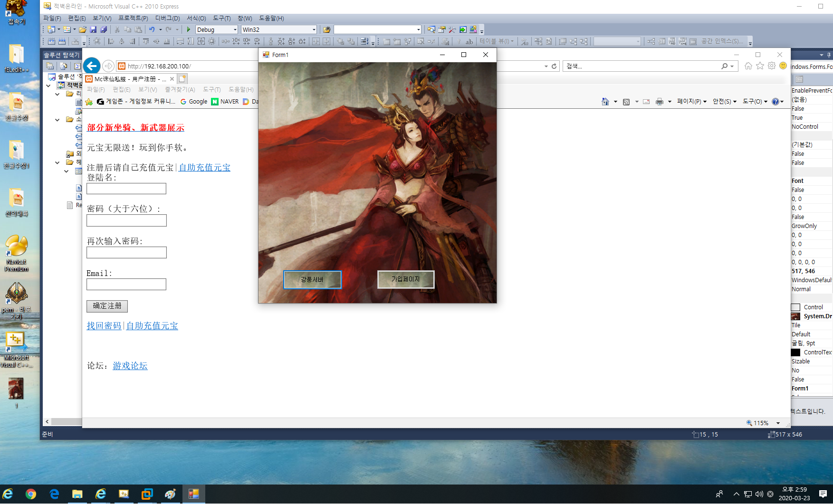The width and height of the screenshot is (833, 504).
Task: Click the Email input field
Action: coord(126,285)
